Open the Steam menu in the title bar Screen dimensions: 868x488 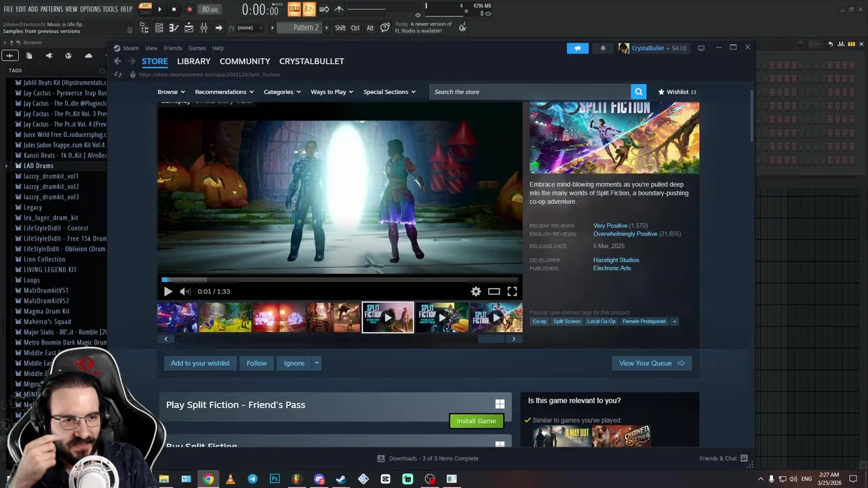click(x=130, y=48)
